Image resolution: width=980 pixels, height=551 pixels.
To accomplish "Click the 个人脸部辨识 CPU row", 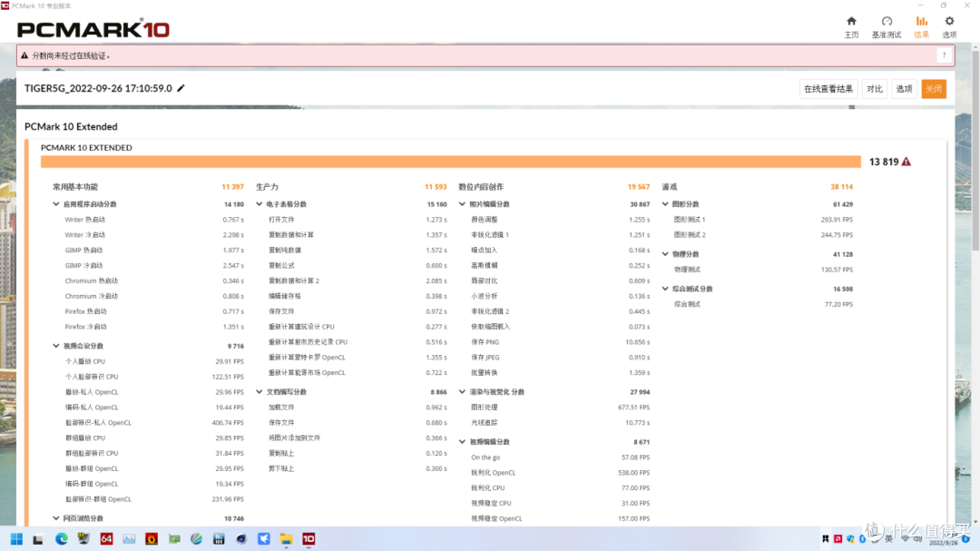I will point(154,377).
